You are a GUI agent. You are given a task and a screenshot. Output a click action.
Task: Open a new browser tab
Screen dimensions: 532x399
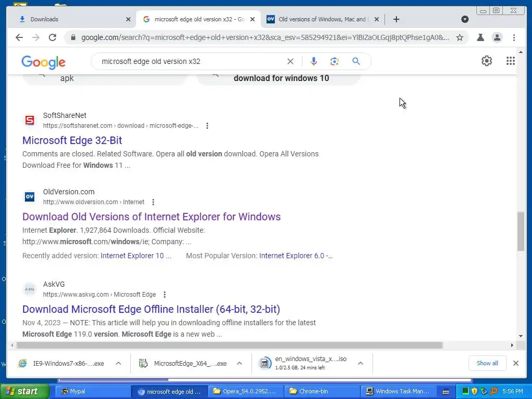pos(396,19)
